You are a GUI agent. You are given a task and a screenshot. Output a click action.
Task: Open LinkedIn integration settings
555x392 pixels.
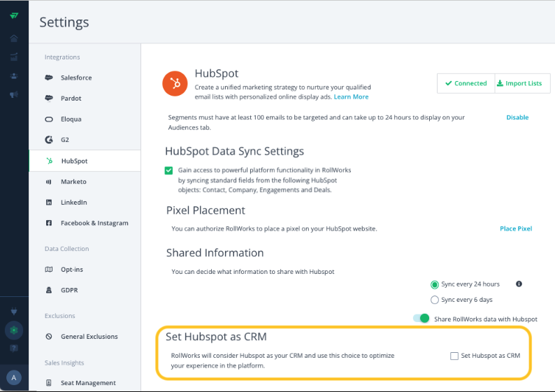(x=85, y=203)
